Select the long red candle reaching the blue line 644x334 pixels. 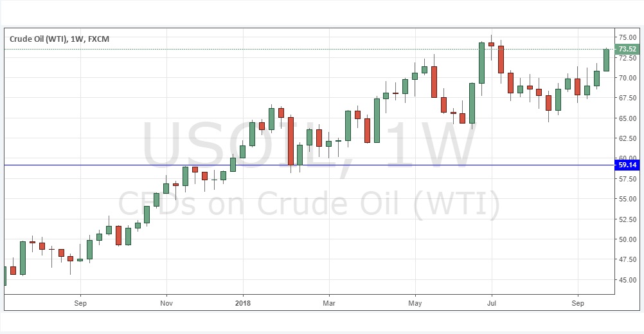point(291,140)
